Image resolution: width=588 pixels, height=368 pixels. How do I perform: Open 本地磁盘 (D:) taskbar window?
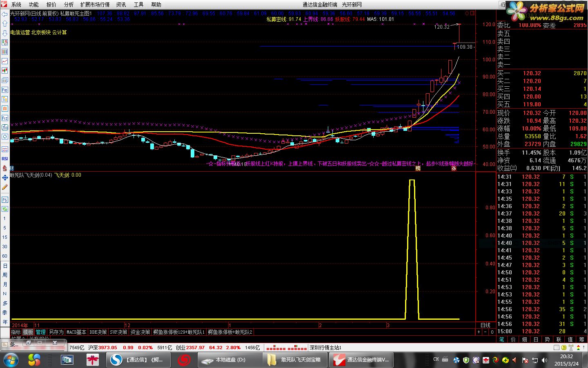coord(230,360)
